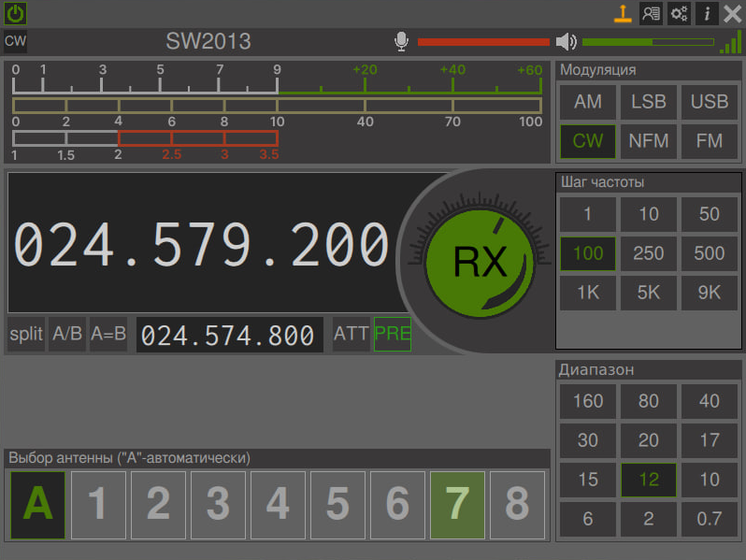Viewport: 746px width, 560px height.
Task: Click the speaker volume icon
Action: [567, 42]
